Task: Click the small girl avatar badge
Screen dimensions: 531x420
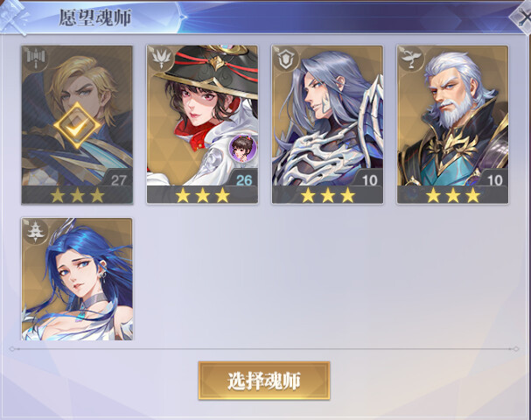Action: (x=242, y=148)
